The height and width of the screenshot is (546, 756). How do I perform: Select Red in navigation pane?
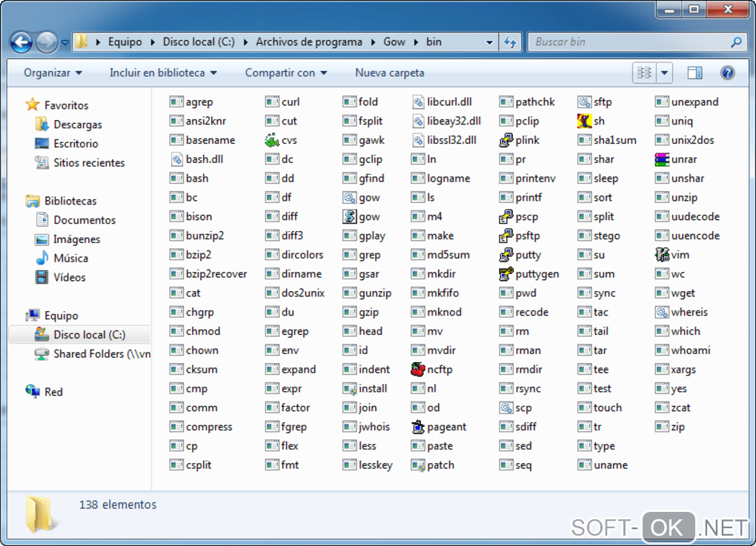[53, 392]
